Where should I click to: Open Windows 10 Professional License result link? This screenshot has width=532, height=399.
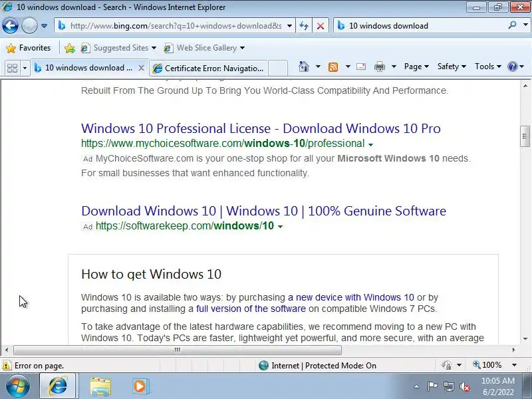pyautogui.click(x=261, y=128)
